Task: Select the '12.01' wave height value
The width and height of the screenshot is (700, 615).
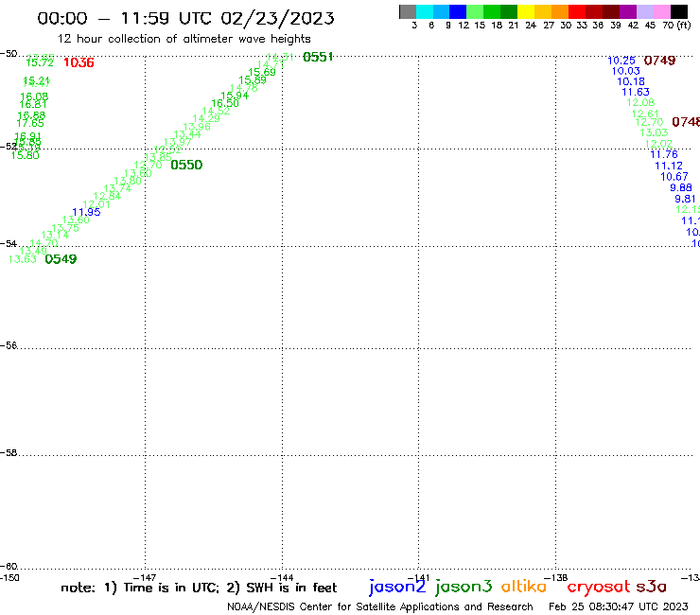Action: coord(96,204)
